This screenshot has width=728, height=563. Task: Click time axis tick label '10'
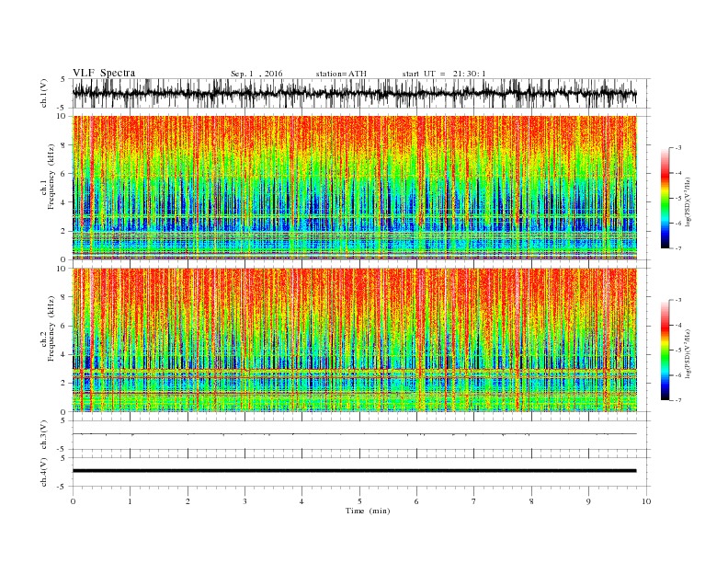646,501
